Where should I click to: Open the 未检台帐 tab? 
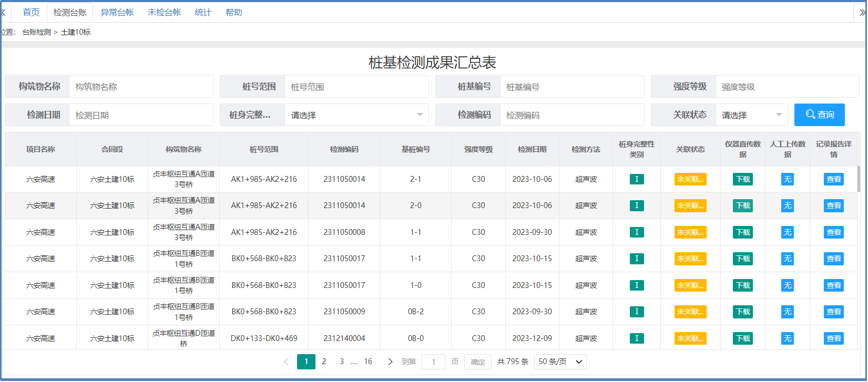[164, 13]
